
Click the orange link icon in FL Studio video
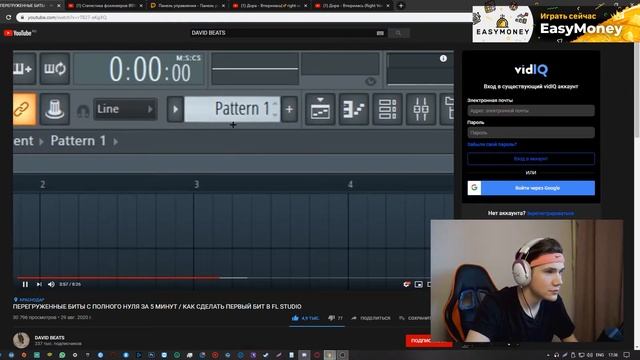[24, 109]
